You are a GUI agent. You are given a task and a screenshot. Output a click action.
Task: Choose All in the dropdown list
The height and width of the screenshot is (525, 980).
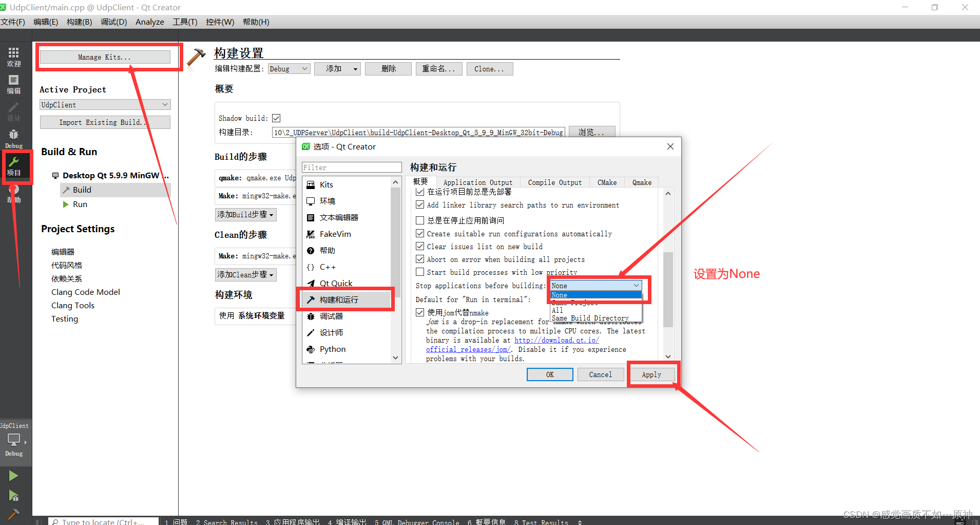595,310
